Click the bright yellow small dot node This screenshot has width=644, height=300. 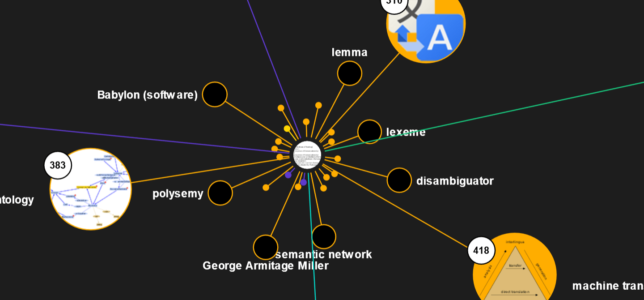point(287,129)
